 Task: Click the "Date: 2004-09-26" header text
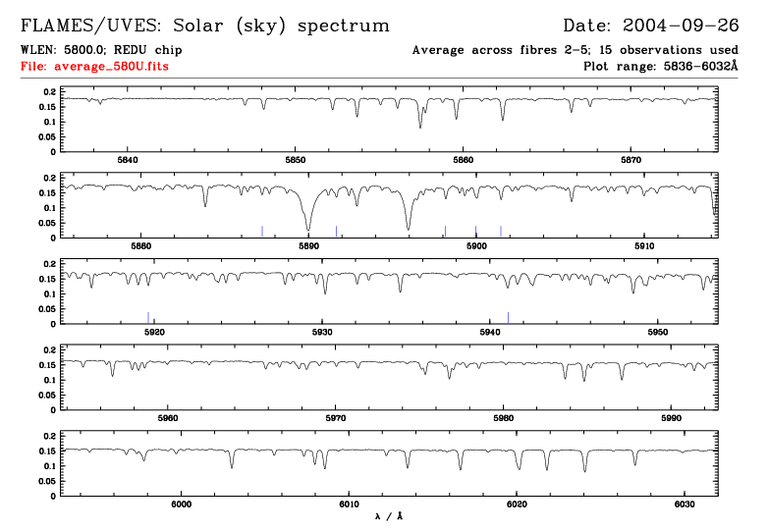point(651,26)
